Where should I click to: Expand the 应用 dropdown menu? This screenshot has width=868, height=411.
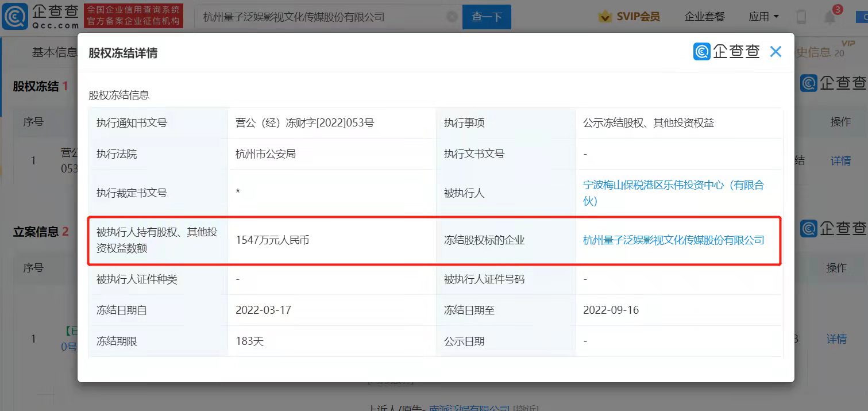click(x=764, y=16)
